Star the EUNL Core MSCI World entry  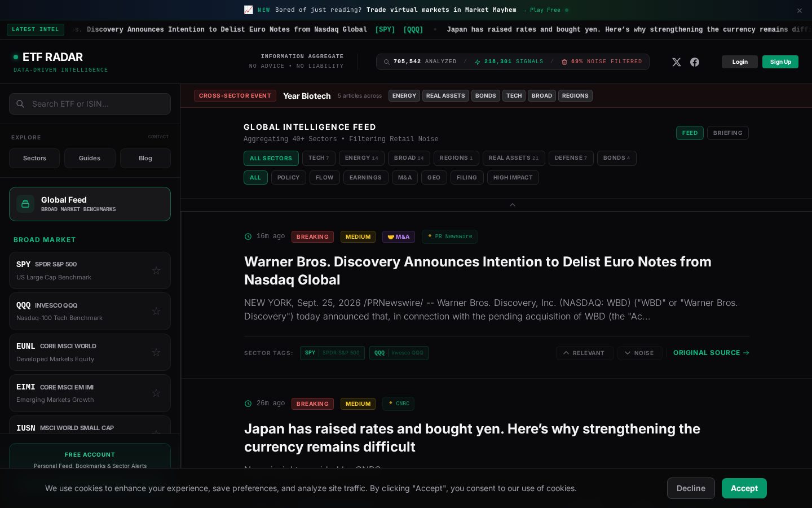[156, 352]
